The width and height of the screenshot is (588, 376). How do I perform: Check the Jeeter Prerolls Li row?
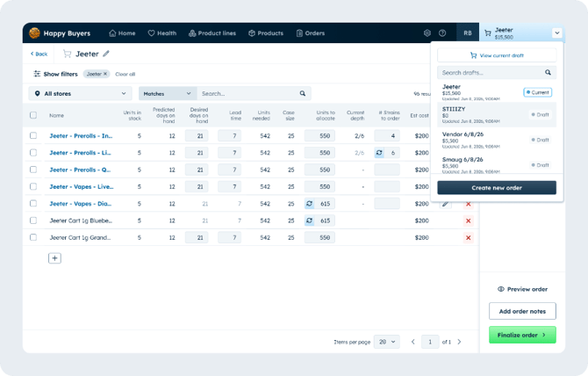[33, 152]
